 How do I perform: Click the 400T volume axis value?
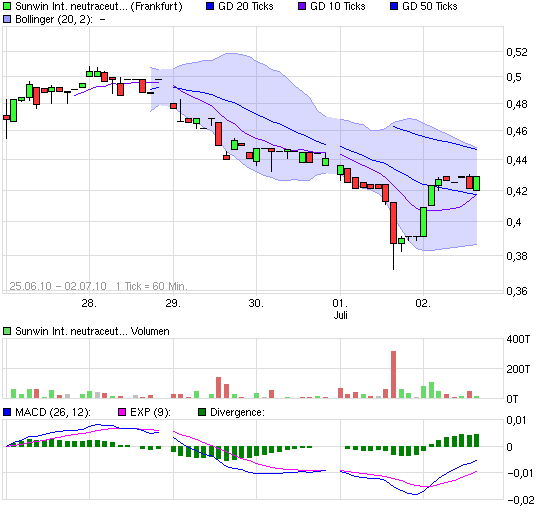click(518, 339)
